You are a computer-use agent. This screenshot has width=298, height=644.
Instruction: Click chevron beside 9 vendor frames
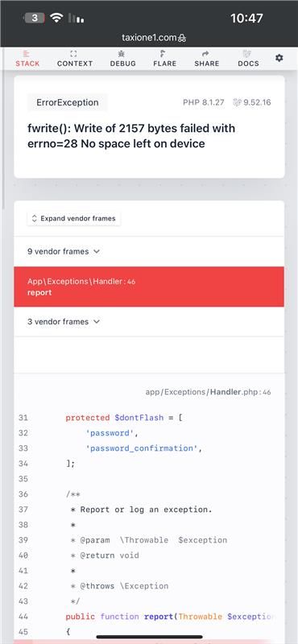click(x=97, y=251)
